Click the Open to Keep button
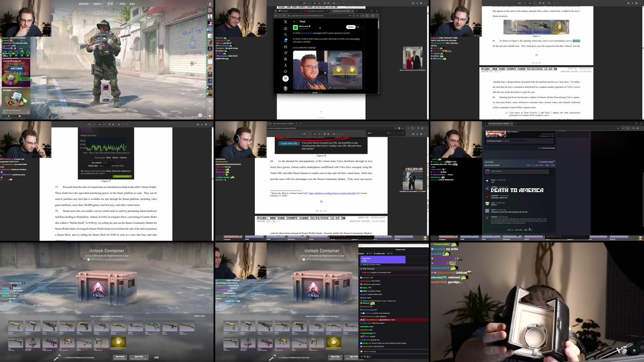Screen dimensions: 644x362 click(120, 357)
